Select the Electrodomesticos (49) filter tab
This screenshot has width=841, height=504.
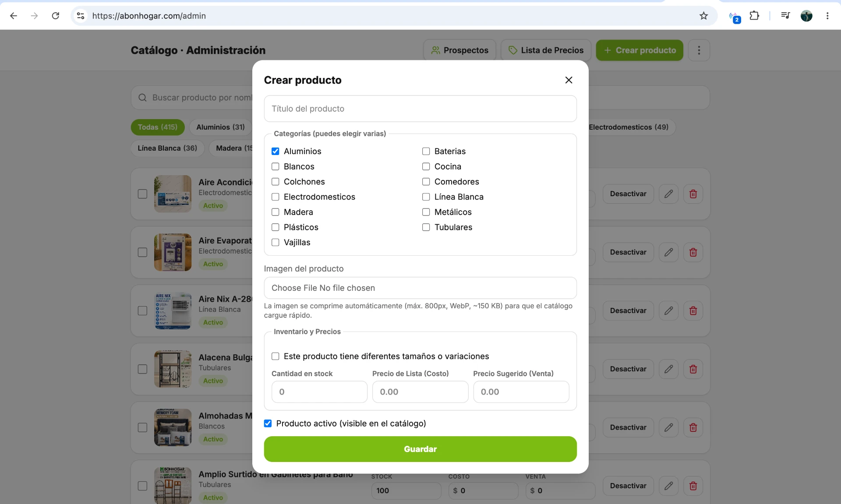click(x=628, y=127)
